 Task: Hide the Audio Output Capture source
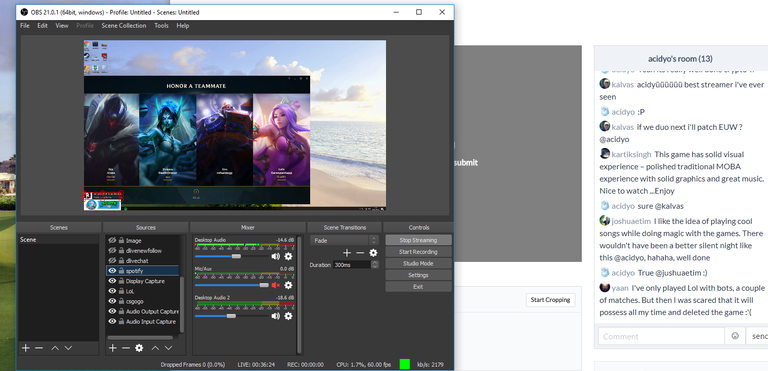click(x=112, y=312)
